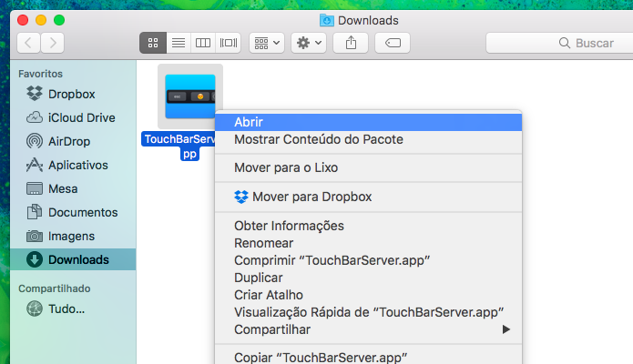This screenshot has height=364, width=633.
Task: Open the gear action menu dropdown
Action: point(309,43)
